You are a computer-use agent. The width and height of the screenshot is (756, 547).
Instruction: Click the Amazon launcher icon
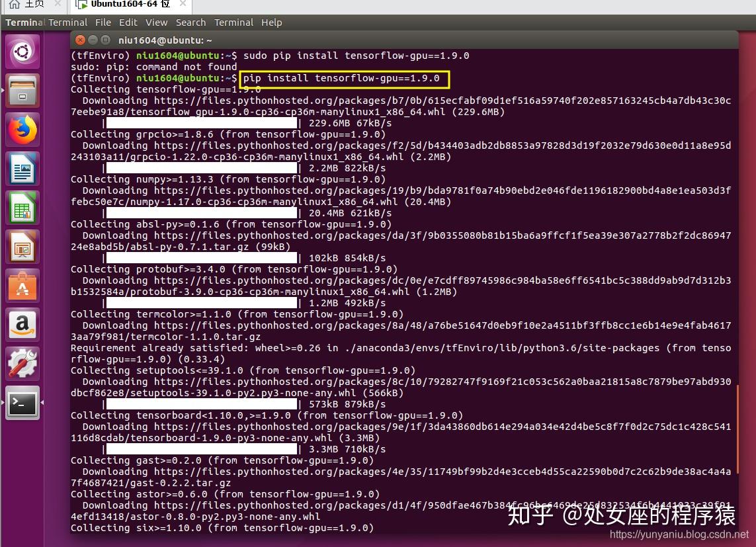(22, 325)
